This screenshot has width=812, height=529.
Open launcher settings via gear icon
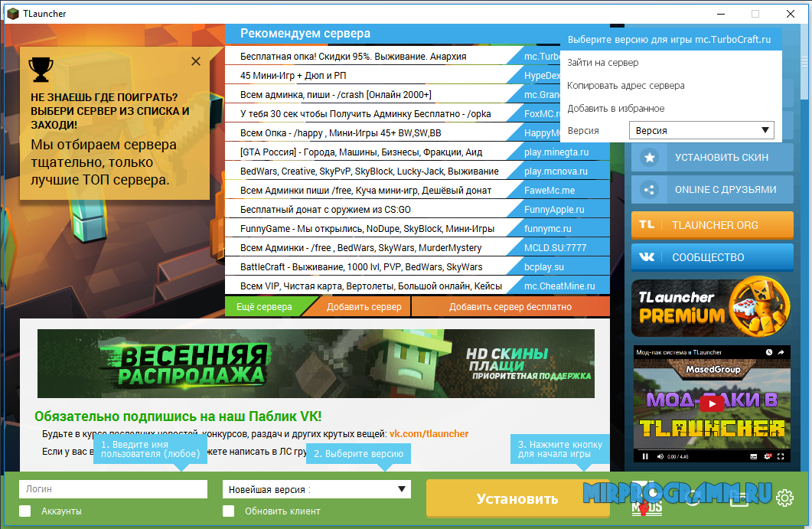coord(784,498)
